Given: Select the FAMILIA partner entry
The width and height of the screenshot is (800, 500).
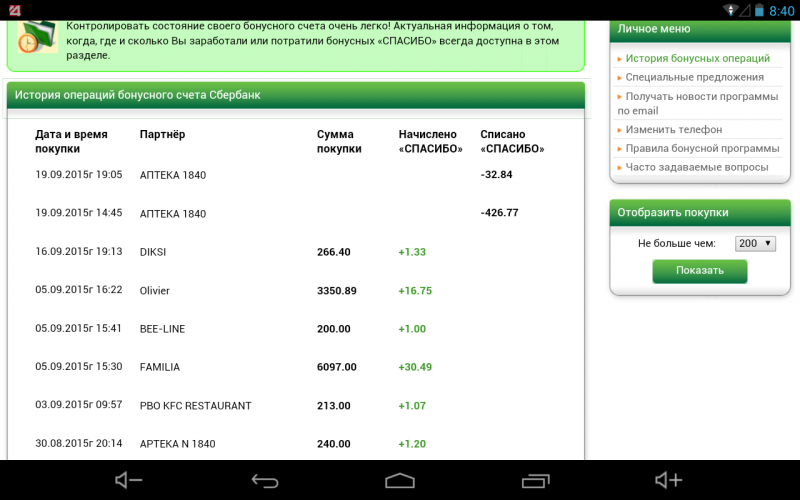Looking at the screenshot, I should point(160,367).
